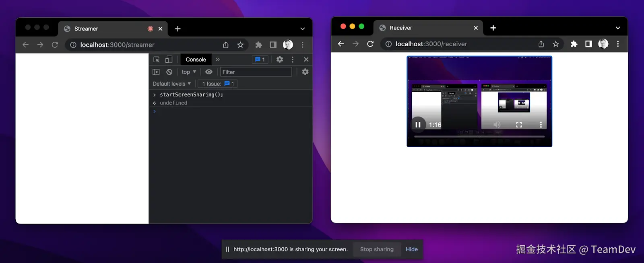Screen dimensions: 644x263
Task: Reload the Streamer page
Action: click(x=55, y=45)
